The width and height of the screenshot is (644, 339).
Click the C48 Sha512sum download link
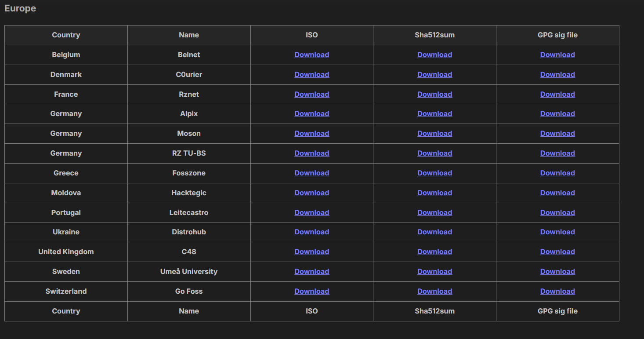point(434,252)
